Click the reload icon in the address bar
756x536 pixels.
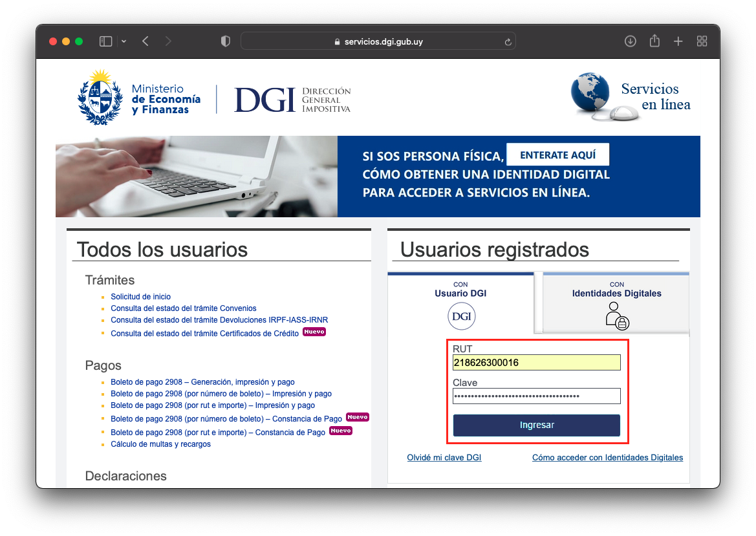(x=508, y=41)
